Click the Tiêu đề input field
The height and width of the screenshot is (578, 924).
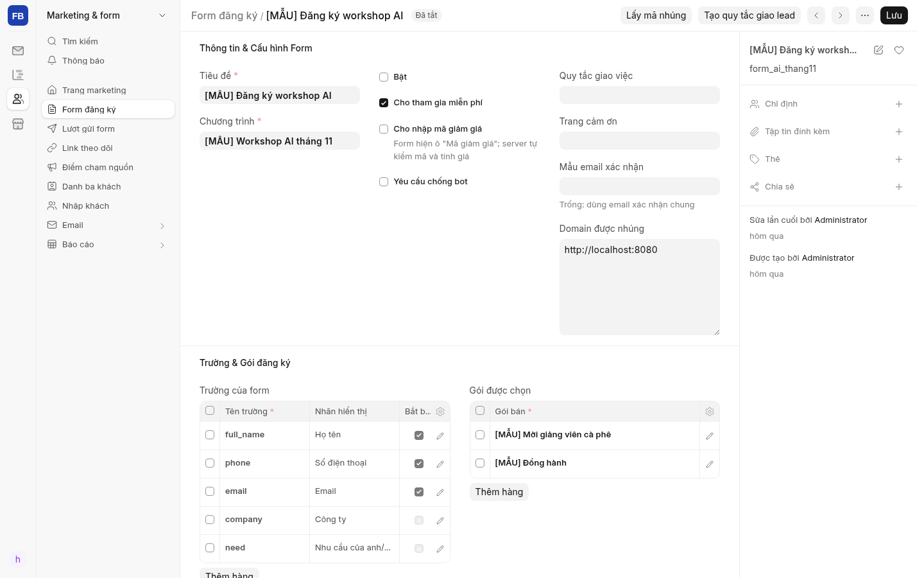[x=280, y=95]
